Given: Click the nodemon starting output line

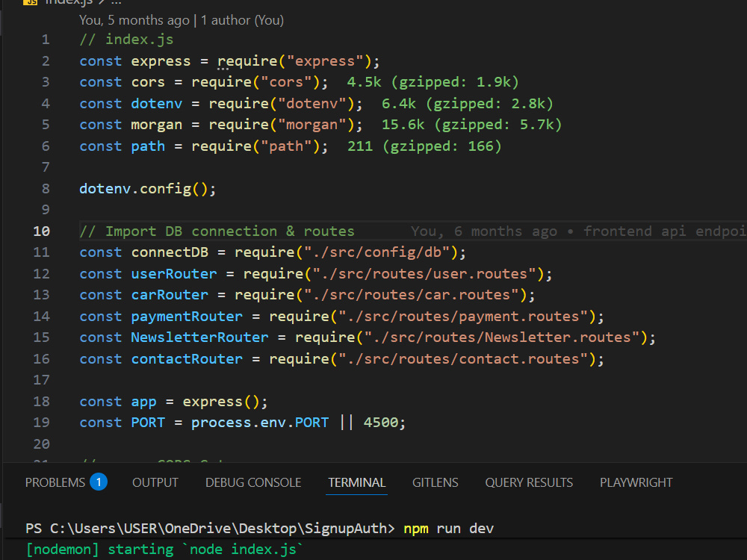Looking at the screenshot, I should click(x=164, y=550).
